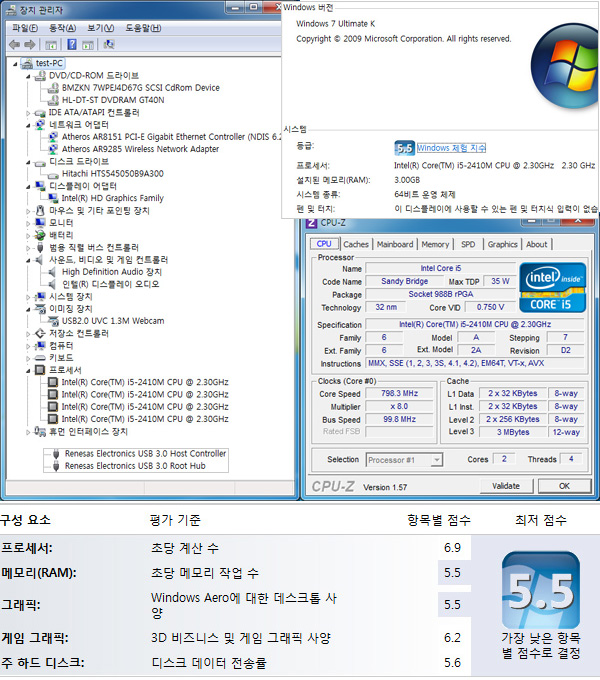Viewport: 600px width, 680px height.
Task: Expand the 범용 직렬 버스 컨트롤러 node
Action: (x=28, y=248)
